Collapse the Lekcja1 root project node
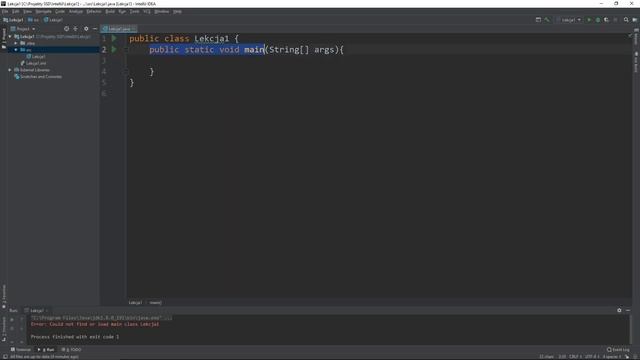Image resolution: width=640 pixels, height=360 pixels. (10, 36)
